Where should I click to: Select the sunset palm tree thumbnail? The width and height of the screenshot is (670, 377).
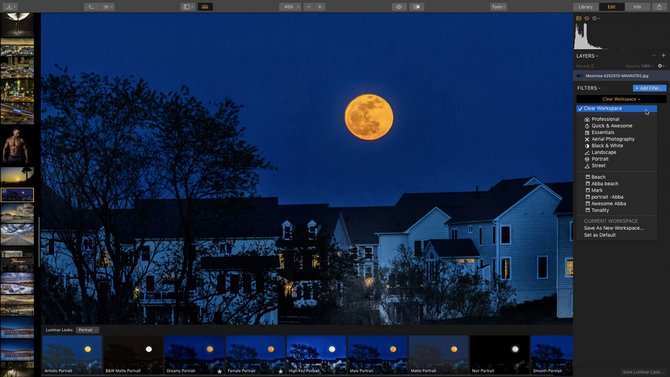click(17, 176)
